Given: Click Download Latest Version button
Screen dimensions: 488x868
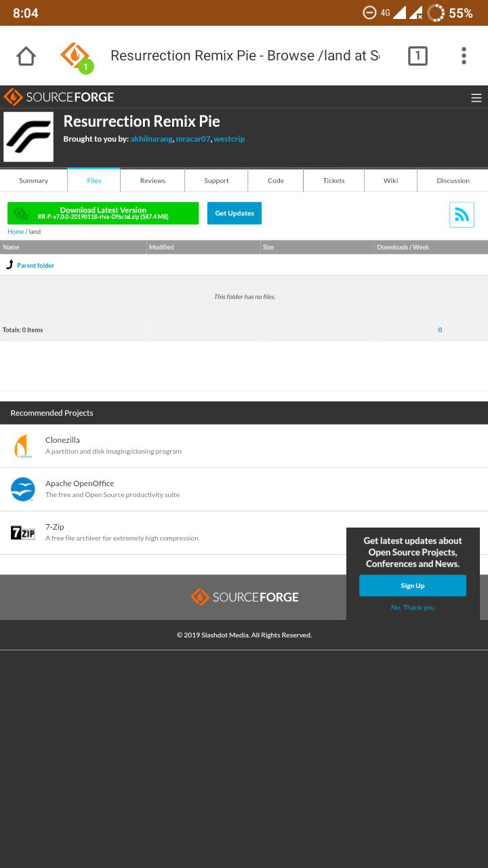Looking at the screenshot, I should [103, 213].
